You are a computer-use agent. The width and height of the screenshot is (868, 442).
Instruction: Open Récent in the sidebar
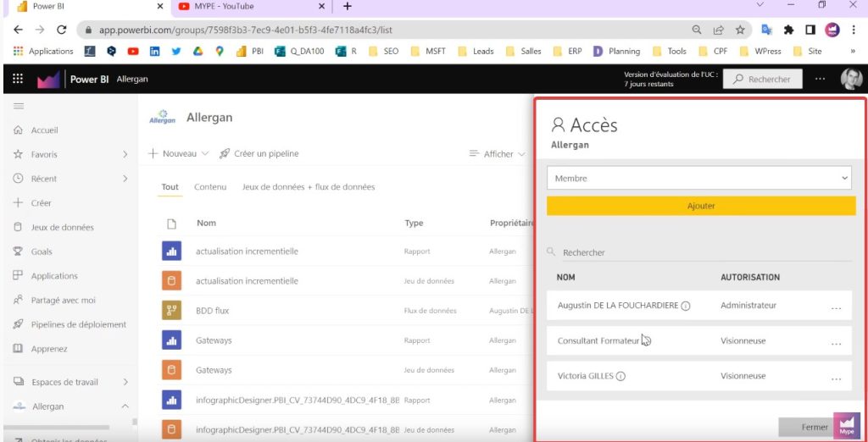(x=44, y=179)
